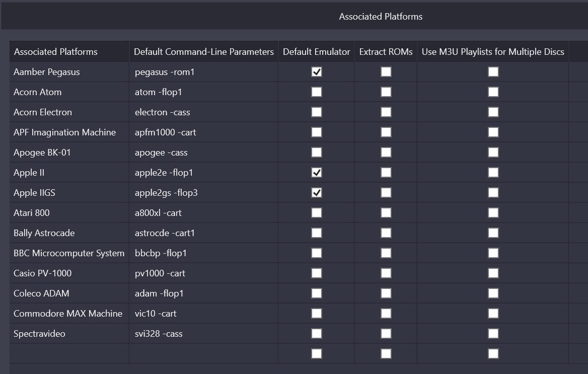Image resolution: width=588 pixels, height=374 pixels.
Task: Select the Acorn Atom platform cell
Action: 69,92
